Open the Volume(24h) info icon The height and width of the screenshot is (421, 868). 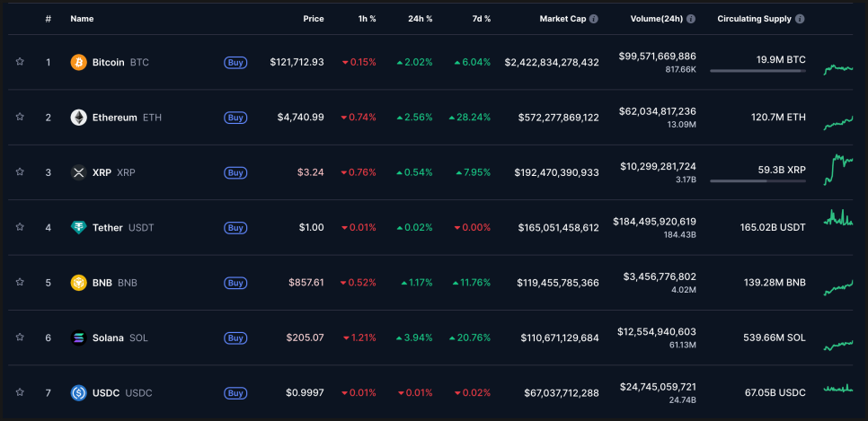tap(691, 19)
